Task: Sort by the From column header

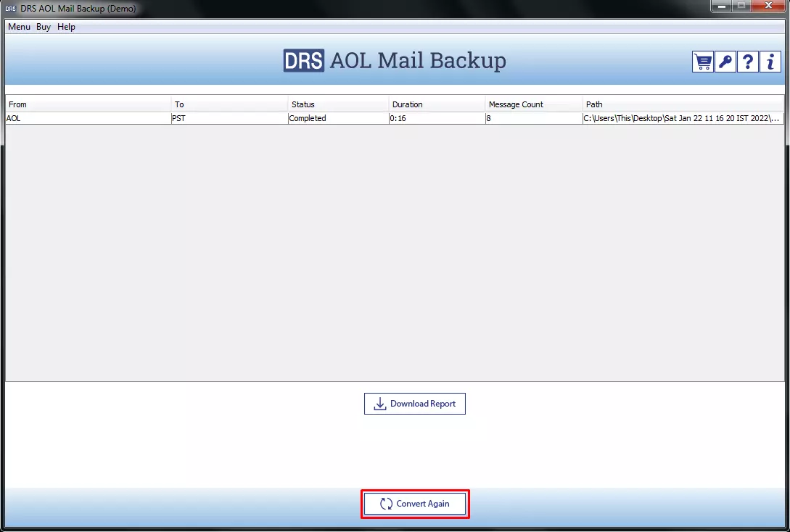Action: click(89, 104)
